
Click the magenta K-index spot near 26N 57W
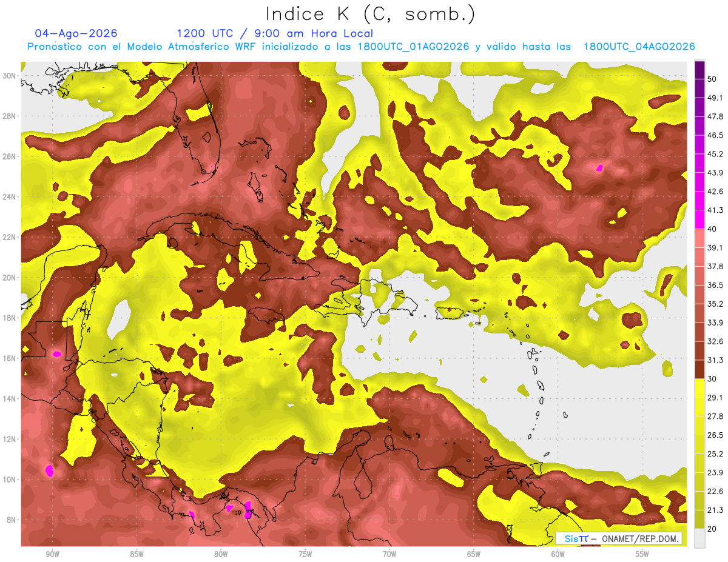[x=599, y=168]
